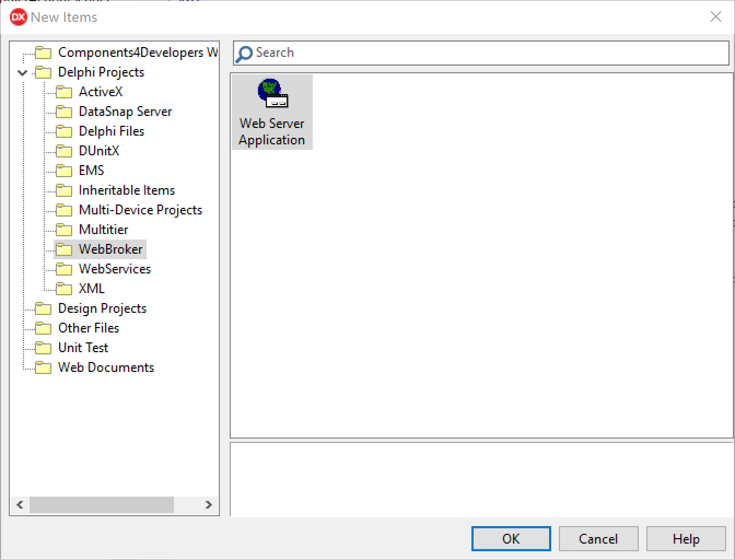Collapse the Delphi Projects tree node
The width and height of the screenshot is (735, 560).
22,72
